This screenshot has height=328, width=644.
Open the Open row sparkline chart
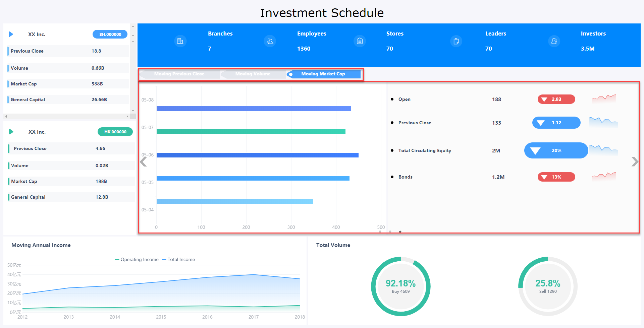(x=604, y=99)
